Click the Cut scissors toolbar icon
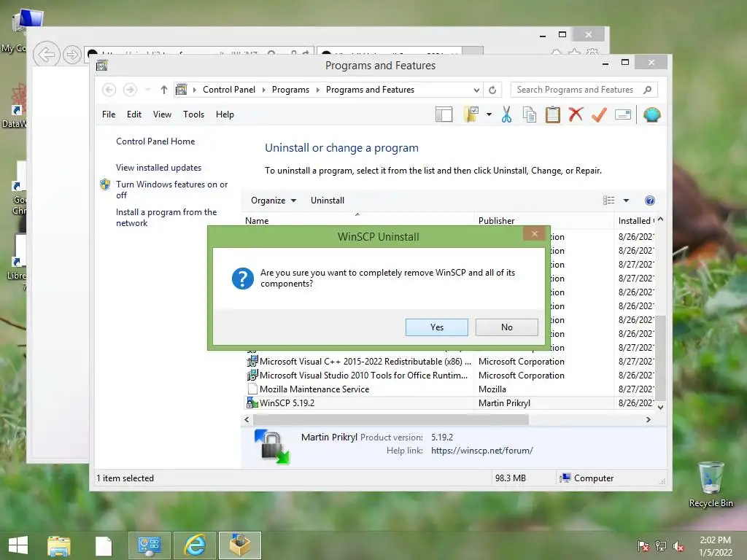This screenshot has height=560, width=747. click(x=506, y=114)
